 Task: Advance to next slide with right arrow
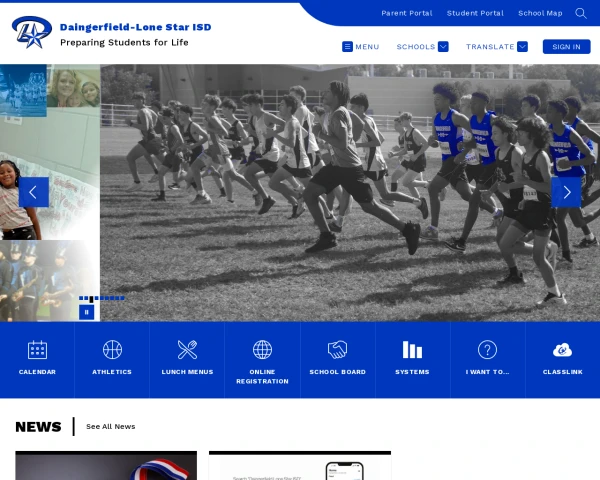pyautogui.click(x=566, y=192)
